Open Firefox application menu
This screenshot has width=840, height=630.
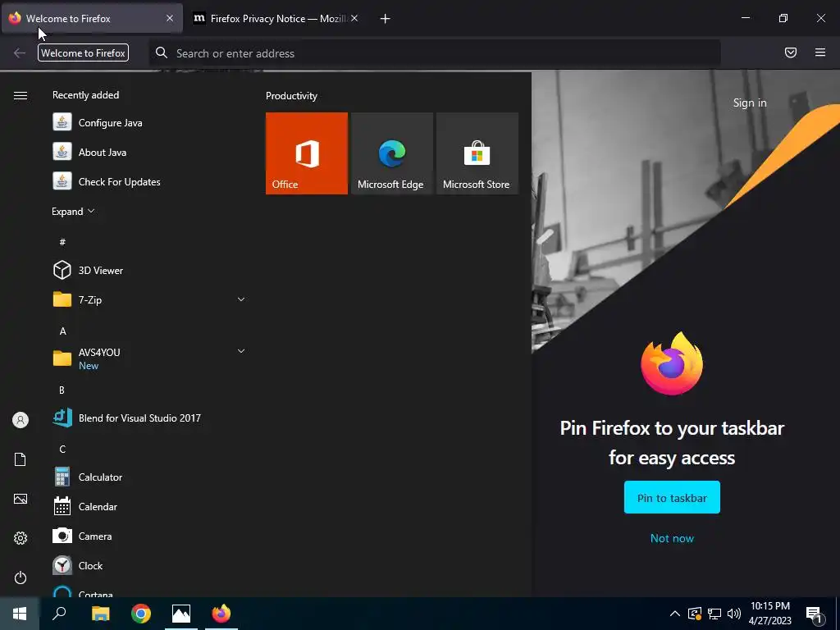[819, 52]
